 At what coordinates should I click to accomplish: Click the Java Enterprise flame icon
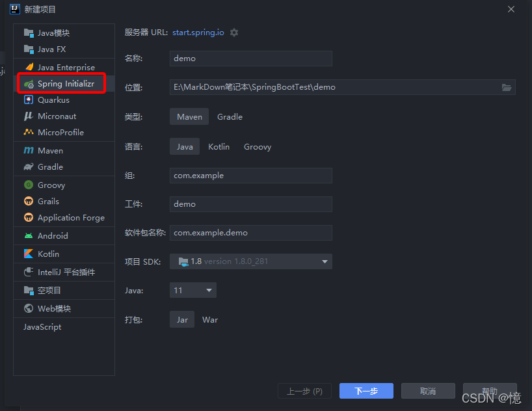[29, 67]
